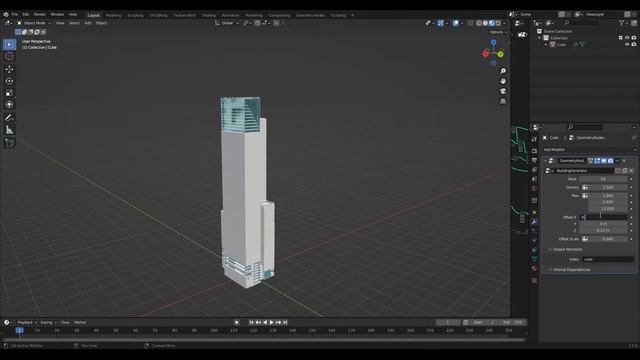Select the Select Box tool
The width and height of the screenshot is (640, 360).
[x=9, y=44]
